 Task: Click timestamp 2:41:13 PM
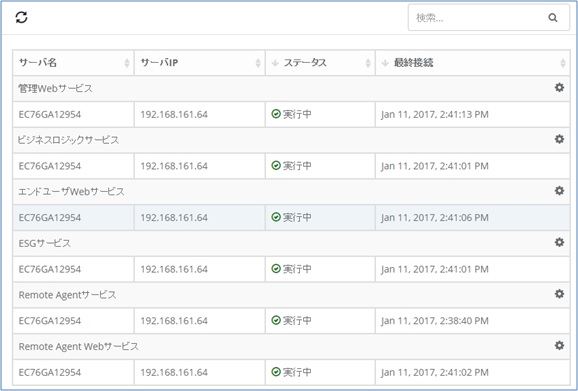click(435, 115)
